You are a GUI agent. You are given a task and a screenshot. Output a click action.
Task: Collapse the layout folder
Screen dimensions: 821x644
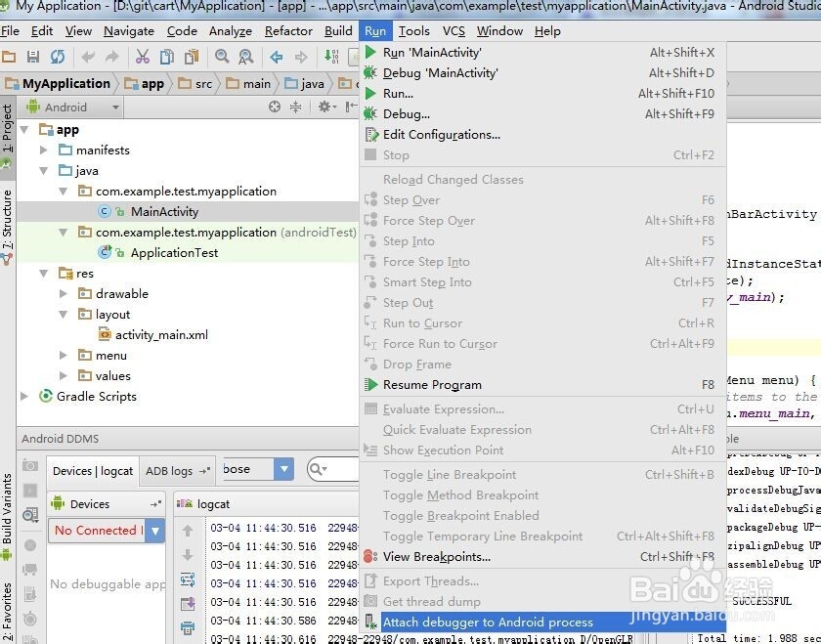pos(64,314)
